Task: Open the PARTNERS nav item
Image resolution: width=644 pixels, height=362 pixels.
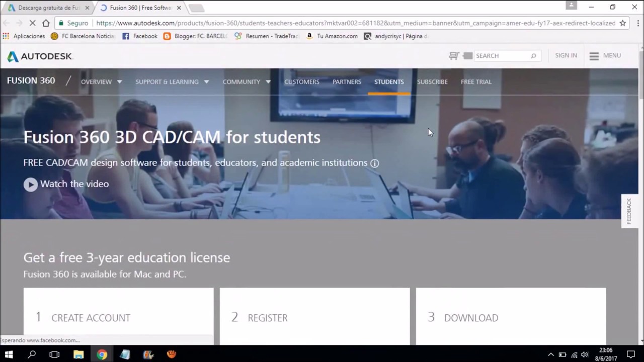Action: click(x=347, y=82)
